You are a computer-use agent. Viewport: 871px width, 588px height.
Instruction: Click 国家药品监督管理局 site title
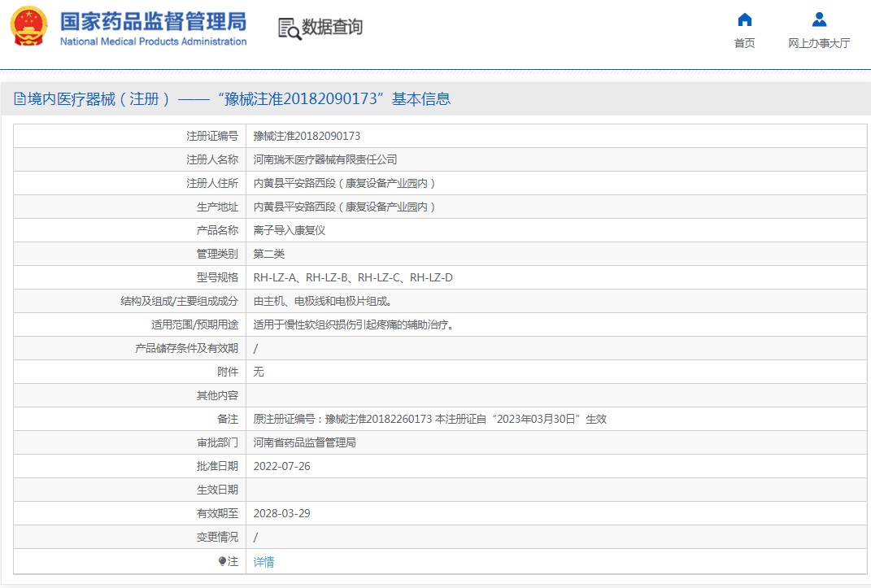(154, 22)
